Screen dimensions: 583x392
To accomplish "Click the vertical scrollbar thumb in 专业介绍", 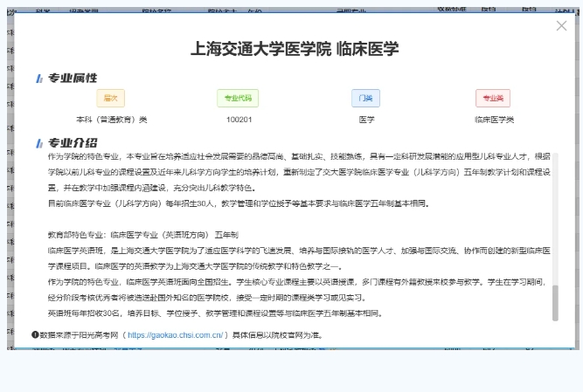I will coord(555,303).
